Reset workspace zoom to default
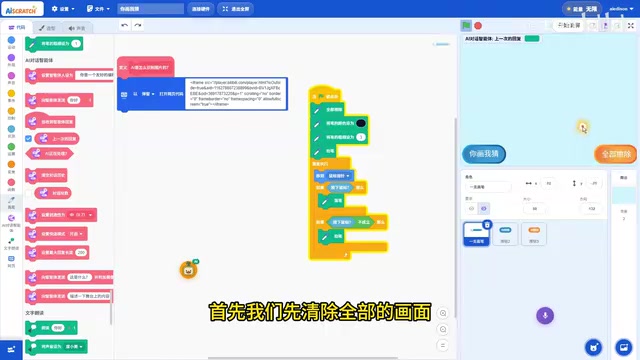The image size is (640, 360). click(443, 345)
